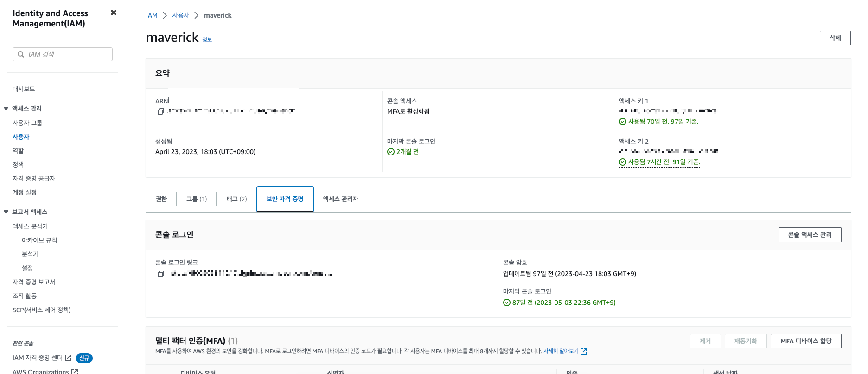Open 사용자 breadcrumb link
Screen dimensions: 868x374
181,15
